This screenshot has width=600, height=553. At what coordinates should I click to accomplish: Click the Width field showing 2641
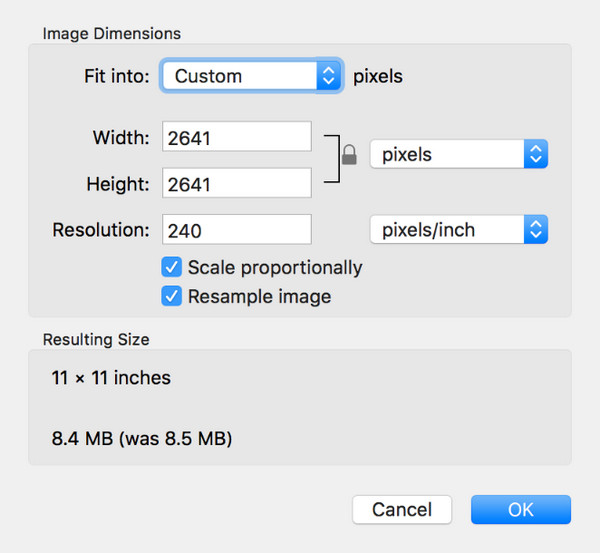237,138
